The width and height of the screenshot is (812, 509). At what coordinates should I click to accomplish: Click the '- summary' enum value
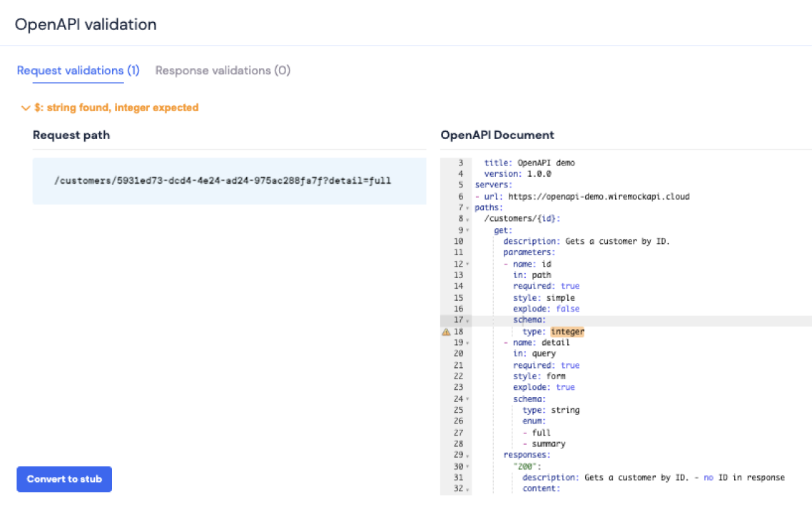pos(544,444)
